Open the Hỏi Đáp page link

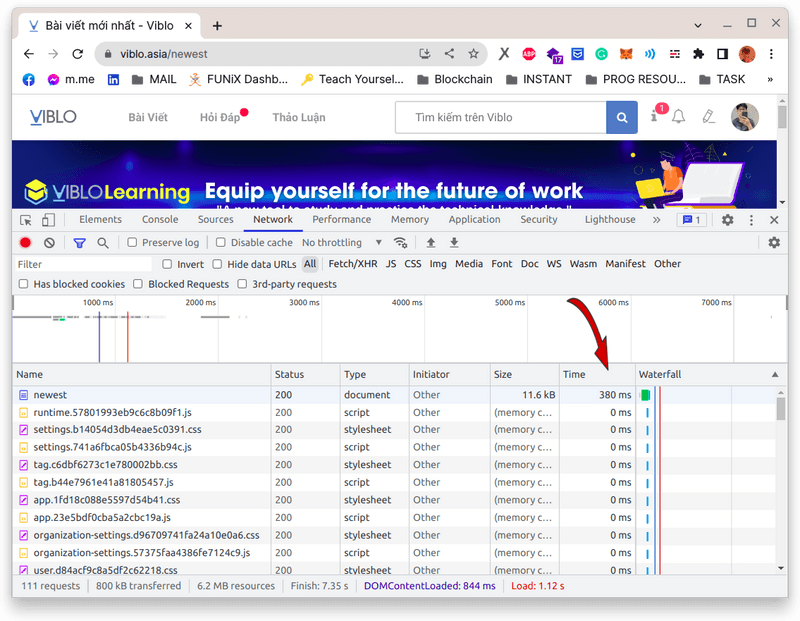[220, 118]
